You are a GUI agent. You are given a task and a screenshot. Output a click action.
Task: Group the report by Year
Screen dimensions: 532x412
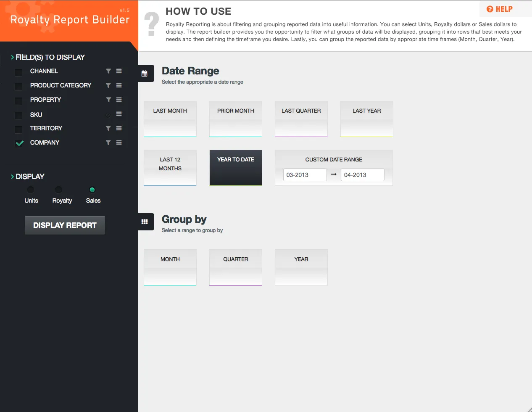301,267
